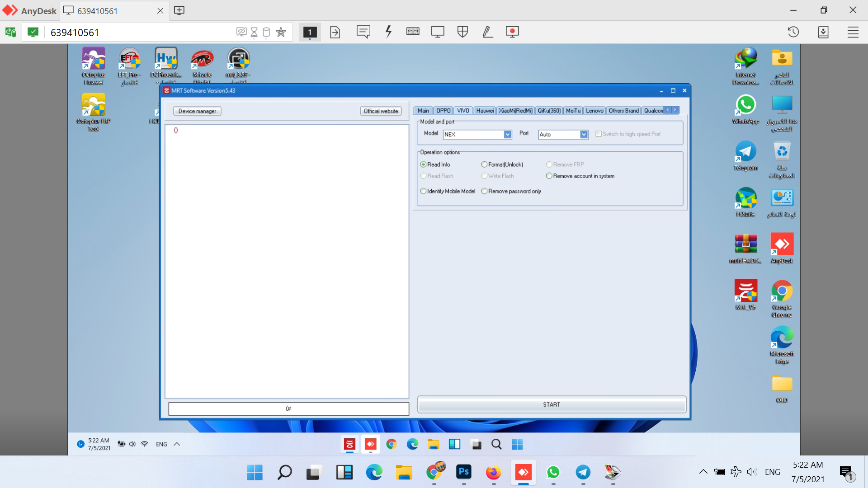868x488 pixels.
Task: Switch to the OPPO tab
Action: [443, 111]
